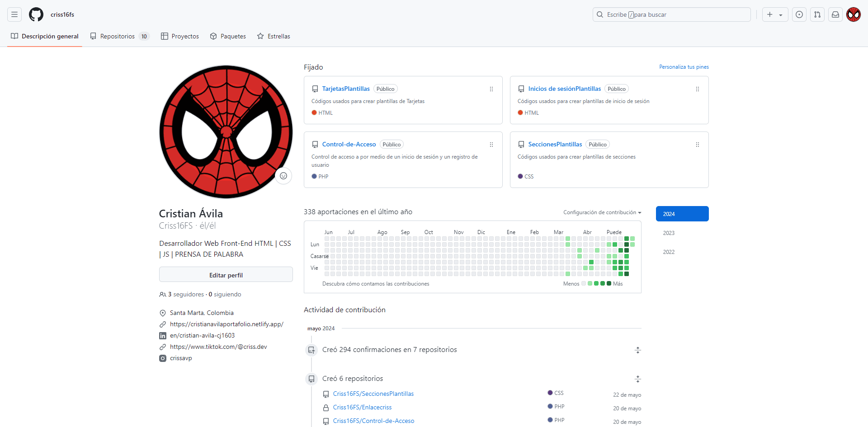Open the Control-de-Acceso pinned repository

point(349,144)
